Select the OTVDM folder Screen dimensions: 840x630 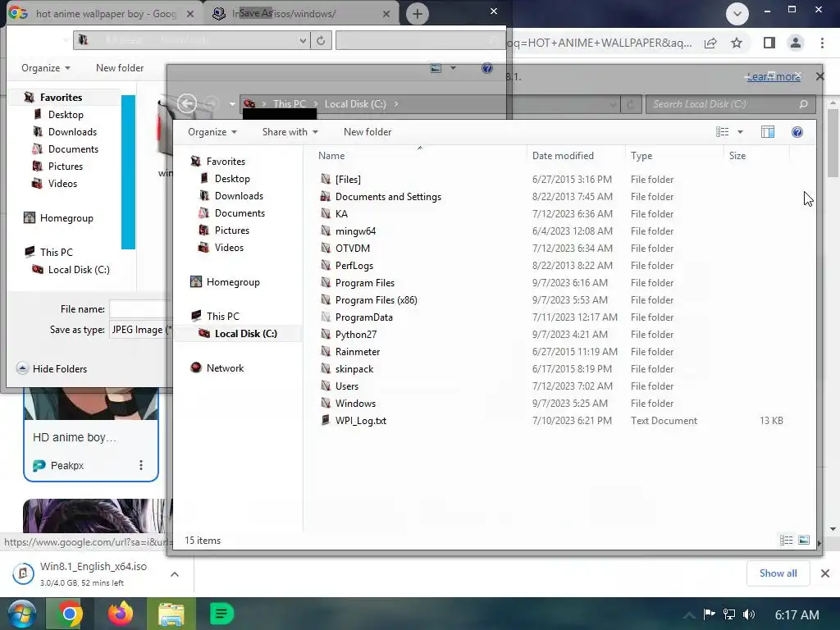(x=353, y=248)
